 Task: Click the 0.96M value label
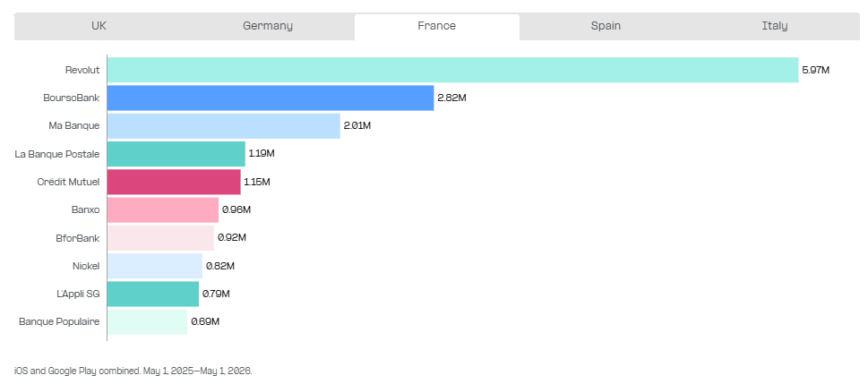pyautogui.click(x=236, y=209)
